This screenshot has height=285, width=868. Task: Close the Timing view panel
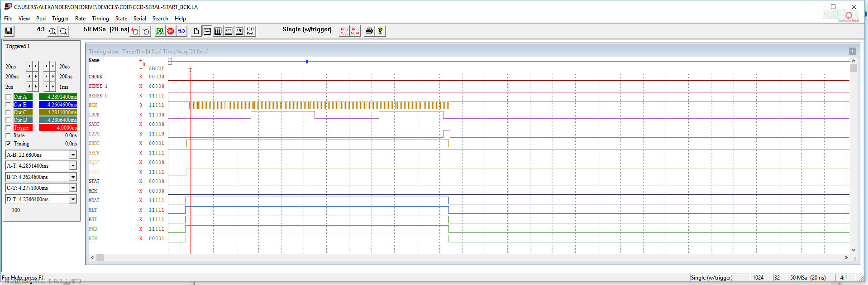coord(852,51)
